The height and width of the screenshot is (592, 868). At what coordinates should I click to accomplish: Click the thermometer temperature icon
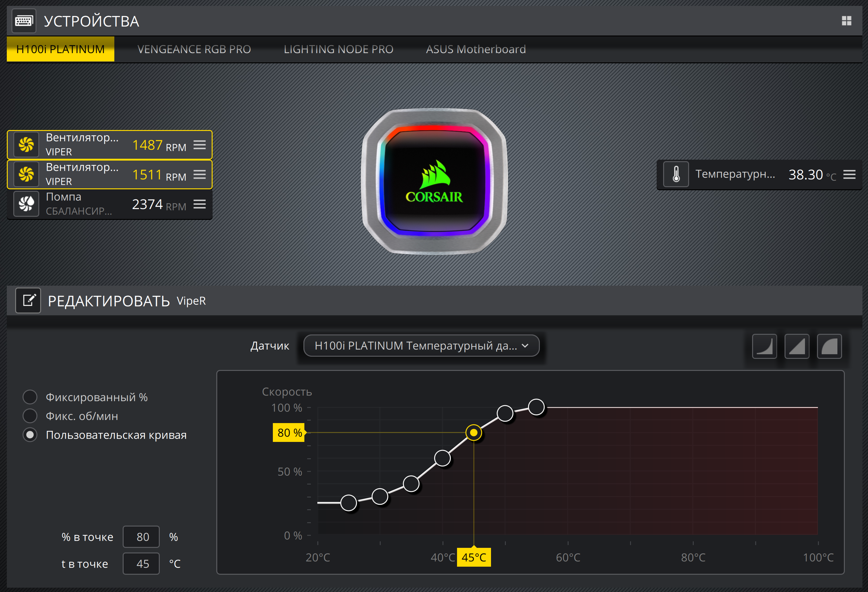click(676, 174)
